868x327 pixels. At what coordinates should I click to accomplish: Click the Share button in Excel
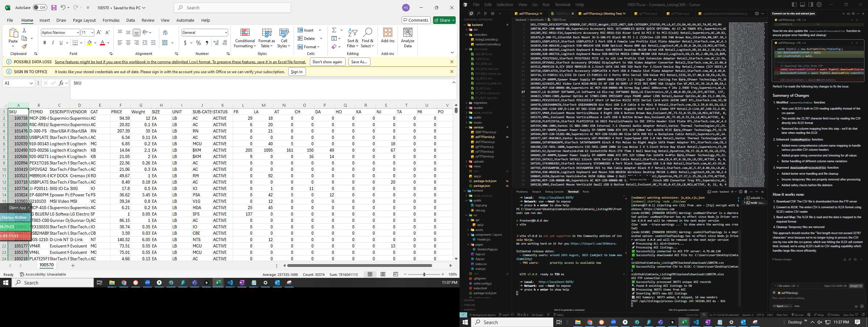pyautogui.click(x=444, y=20)
